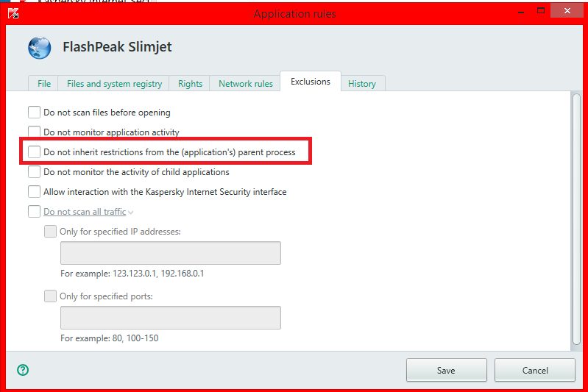The height and width of the screenshot is (392, 588).
Task: Expand the Do not scan all traffic dropdown arrow
Action: 130,213
